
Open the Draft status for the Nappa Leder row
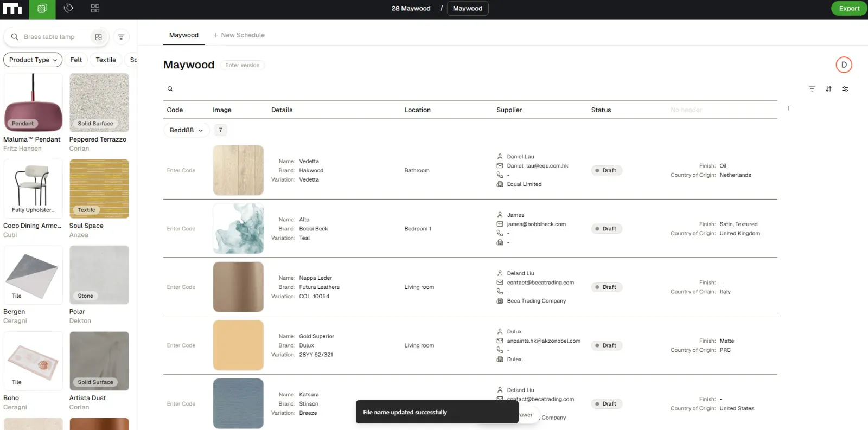tap(606, 287)
